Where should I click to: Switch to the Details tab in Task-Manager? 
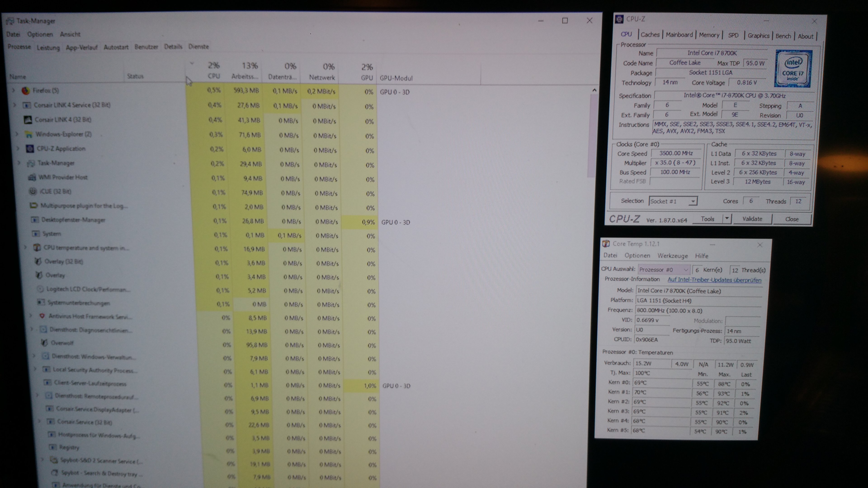tap(173, 47)
